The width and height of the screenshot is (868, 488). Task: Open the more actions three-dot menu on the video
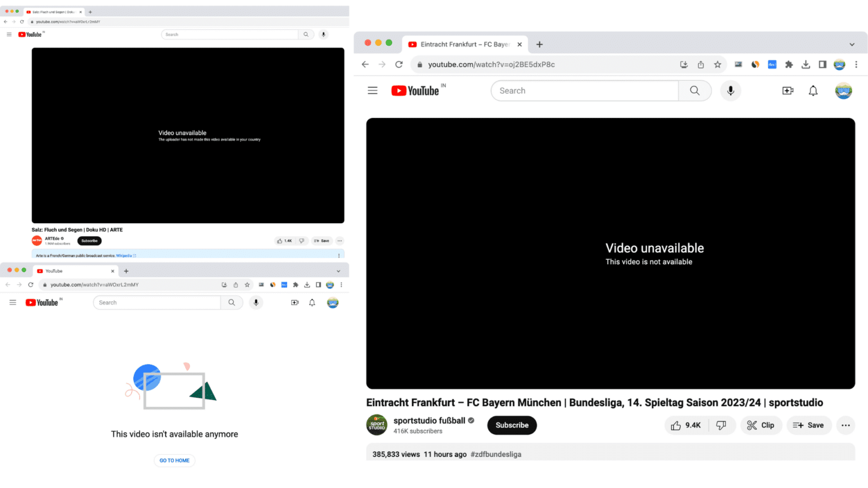845,425
